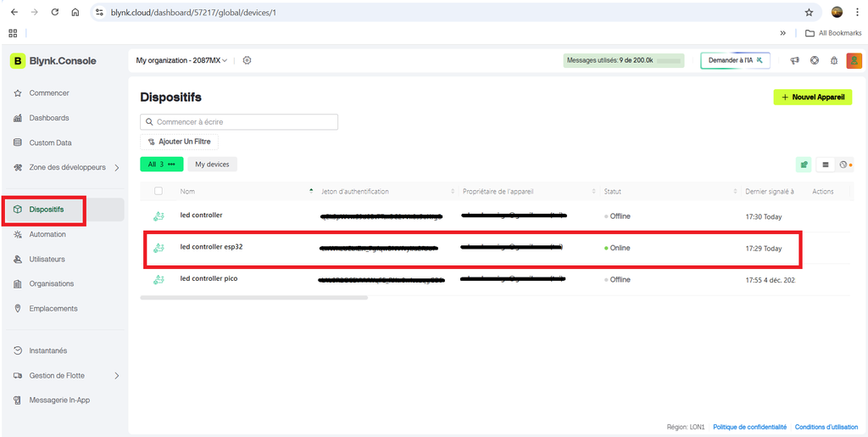Click the browser reload icon
868x437 pixels.
click(55, 12)
